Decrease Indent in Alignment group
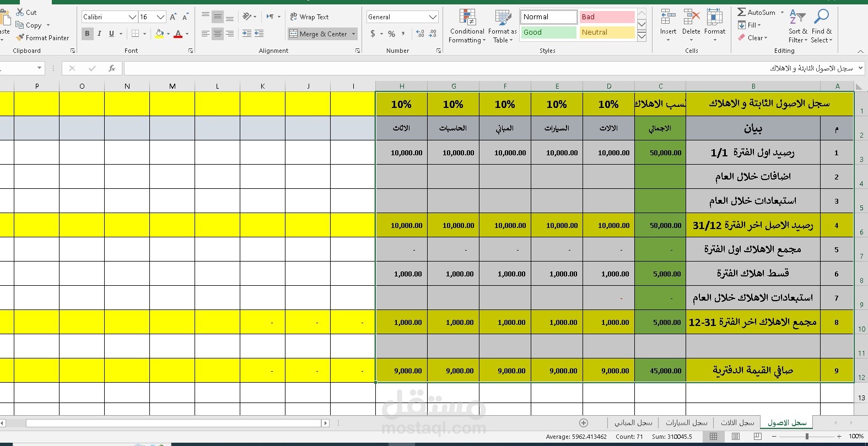This screenshot has height=446, width=868. (x=246, y=34)
